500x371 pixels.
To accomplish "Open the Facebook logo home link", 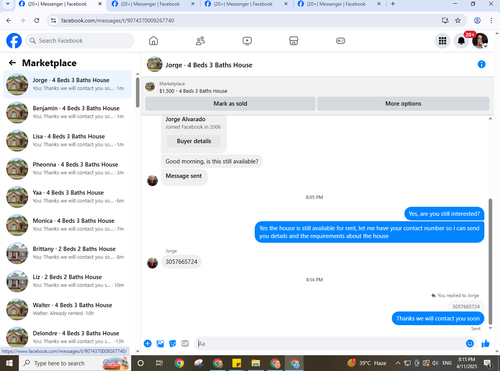I will [14, 41].
